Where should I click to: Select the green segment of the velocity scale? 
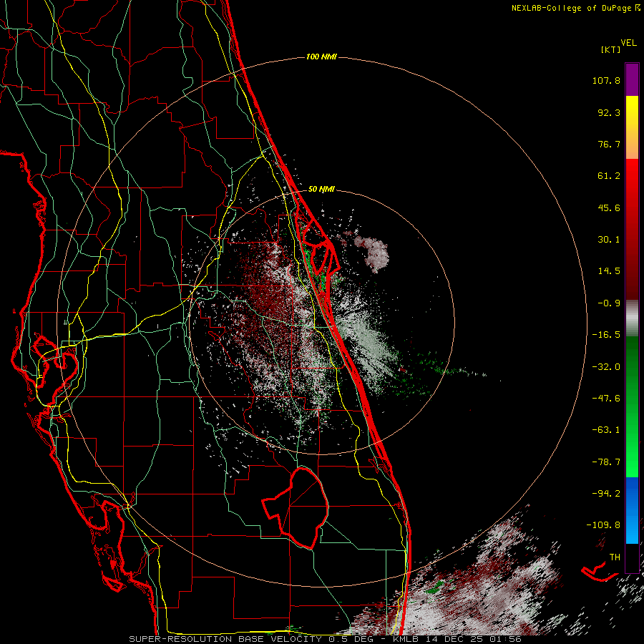(x=632, y=406)
